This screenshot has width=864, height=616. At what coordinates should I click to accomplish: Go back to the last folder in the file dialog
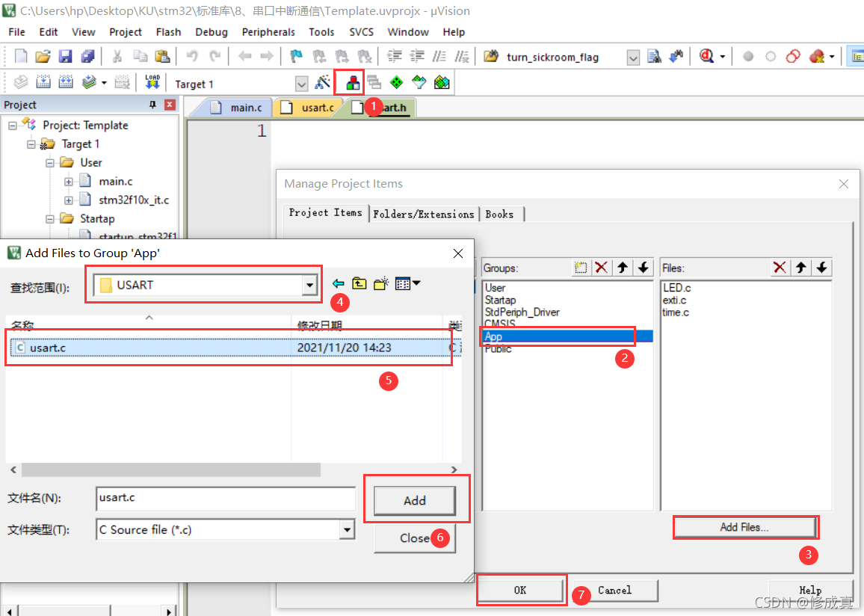[339, 284]
